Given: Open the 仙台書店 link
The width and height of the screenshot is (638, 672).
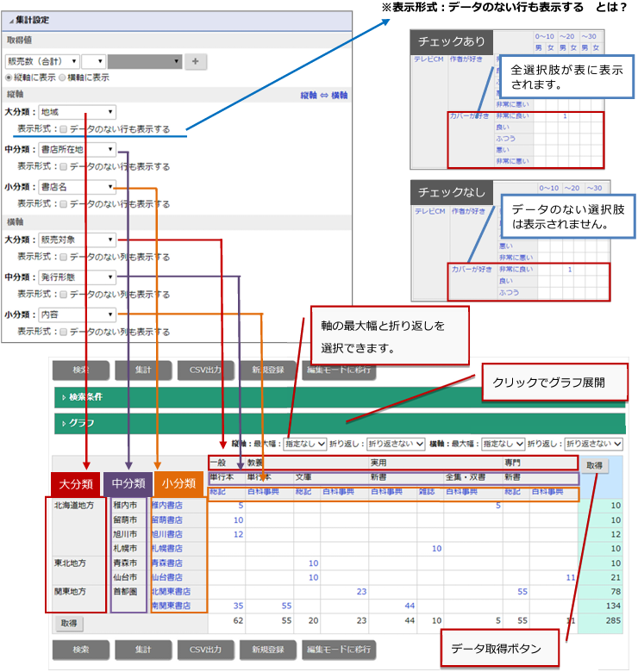Looking at the screenshot, I should (x=167, y=577).
